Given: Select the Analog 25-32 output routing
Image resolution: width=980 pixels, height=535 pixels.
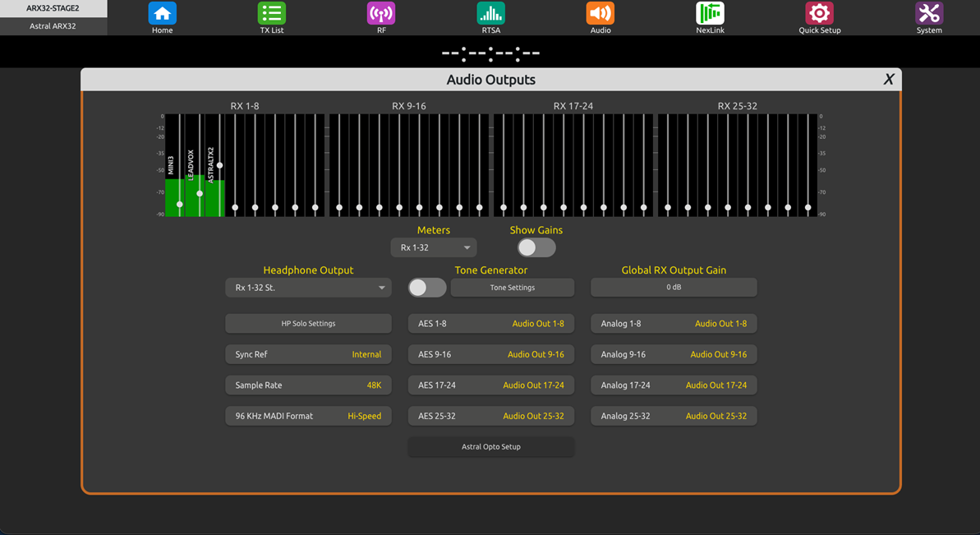Looking at the screenshot, I should [674, 416].
